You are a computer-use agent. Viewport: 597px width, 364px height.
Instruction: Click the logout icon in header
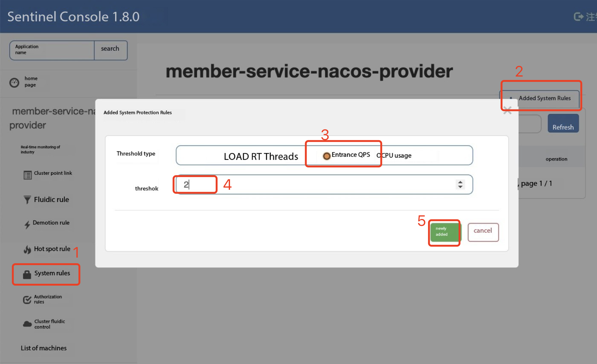tap(579, 16)
